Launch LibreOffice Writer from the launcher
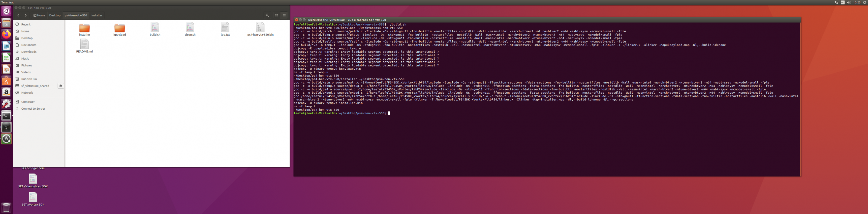The width and height of the screenshot is (868, 214). click(6, 46)
